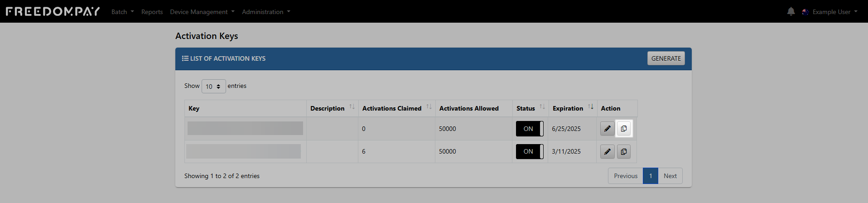Toggle status ON switch for first key
This screenshot has height=203, width=868.
click(530, 129)
